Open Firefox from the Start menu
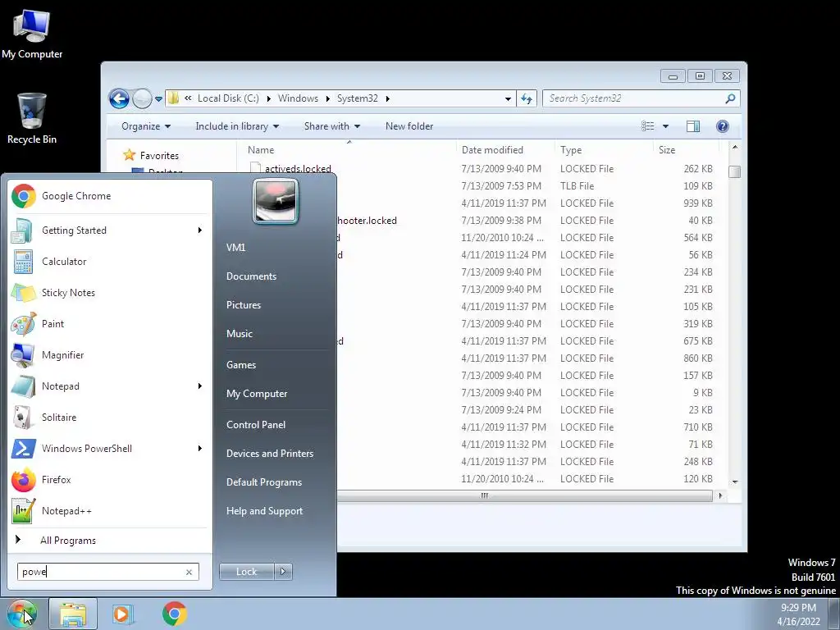Viewport: 840px width, 630px height. coord(109,479)
